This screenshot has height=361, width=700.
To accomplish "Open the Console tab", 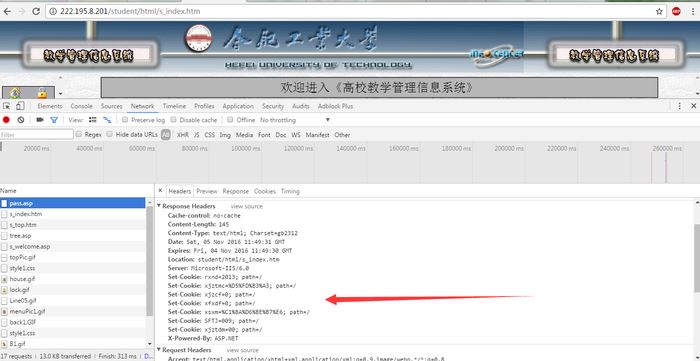I will point(82,106).
